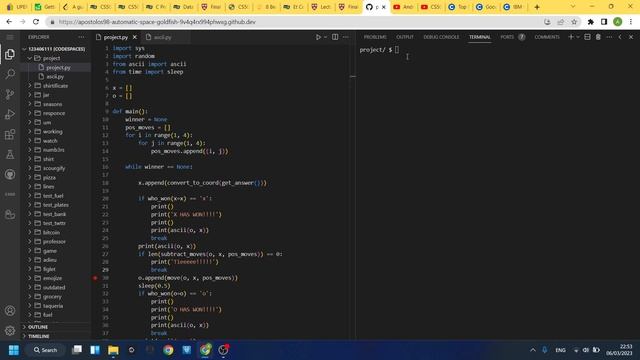This screenshot has height=360, width=640.
Task: Select the Terminal panel tab
Action: pos(480,37)
